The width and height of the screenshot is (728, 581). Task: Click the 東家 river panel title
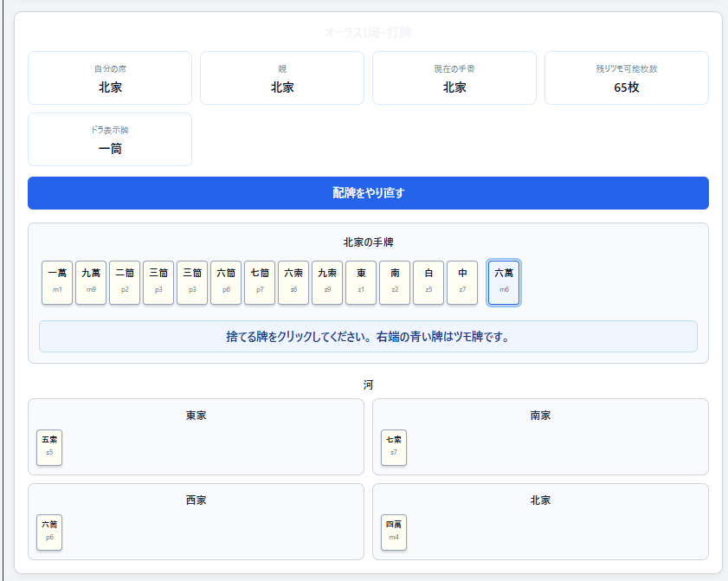196,416
